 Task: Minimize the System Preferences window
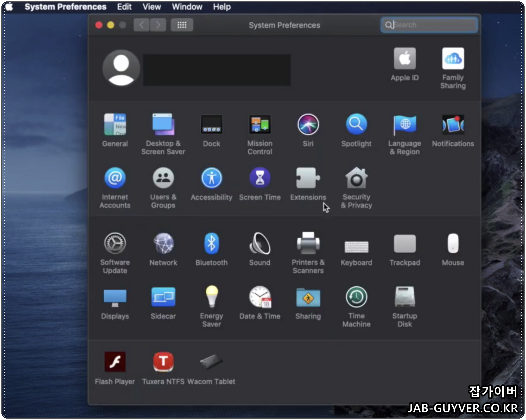click(111, 25)
